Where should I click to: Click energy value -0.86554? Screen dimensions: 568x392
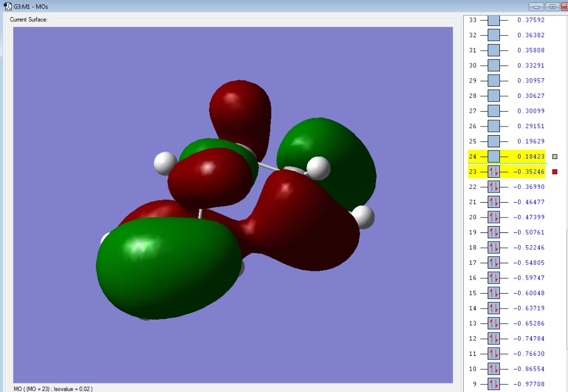[x=529, y=369]
